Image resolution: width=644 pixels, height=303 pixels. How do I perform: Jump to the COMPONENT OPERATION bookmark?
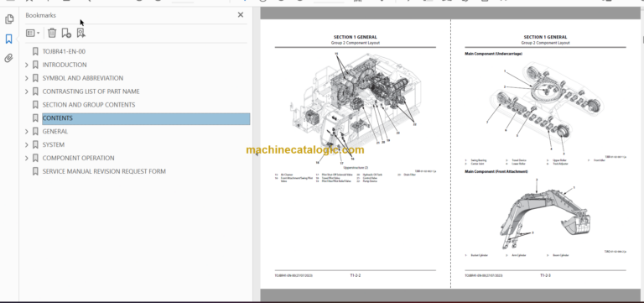79,158
